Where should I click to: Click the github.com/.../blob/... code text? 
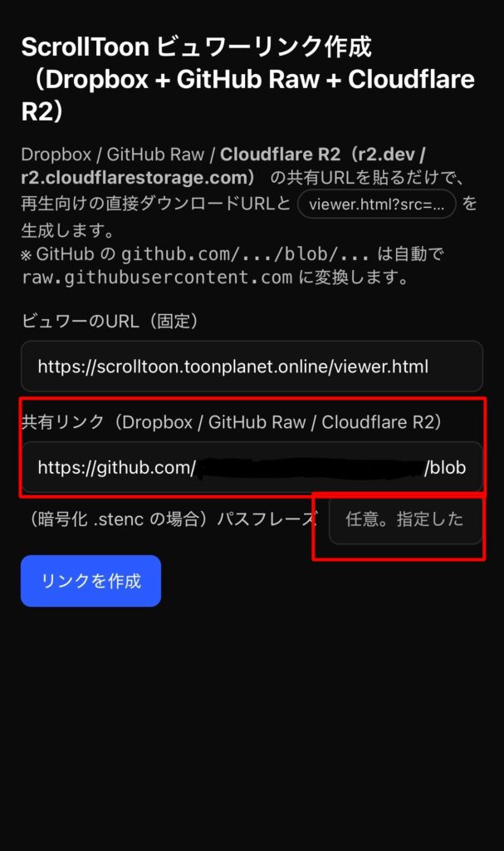click(245, 253)
